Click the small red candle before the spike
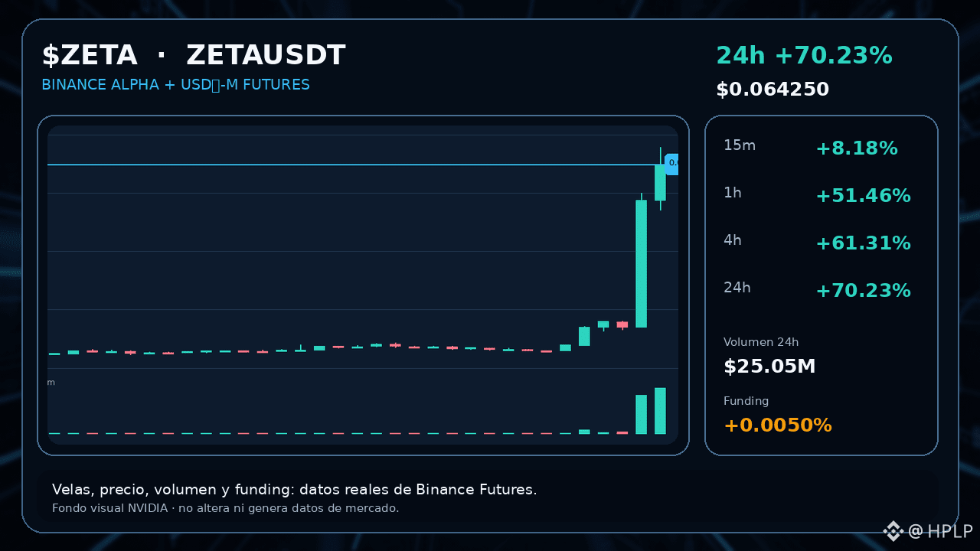Screen dimensions: 980x551 pyautogui.click(x=622, y=324)
